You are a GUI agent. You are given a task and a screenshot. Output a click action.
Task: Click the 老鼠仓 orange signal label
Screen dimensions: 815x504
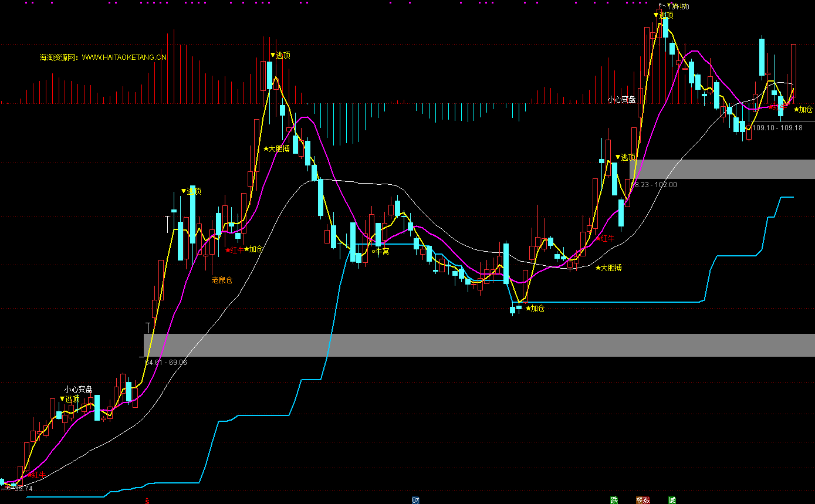222,280
